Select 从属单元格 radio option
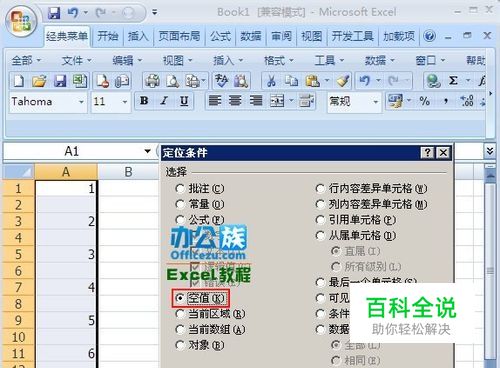Viewport: 500px width, 368px height. click(x=320, y=235)
